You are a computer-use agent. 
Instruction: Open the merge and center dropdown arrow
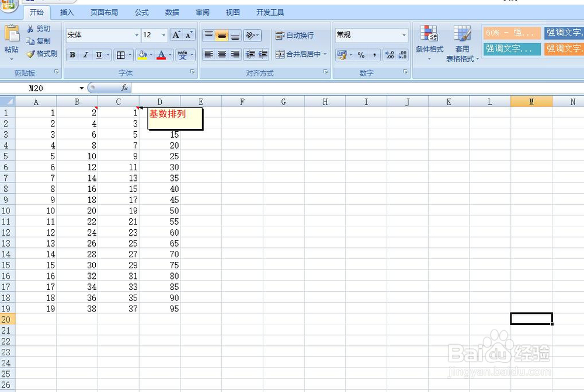pos(325,54)
